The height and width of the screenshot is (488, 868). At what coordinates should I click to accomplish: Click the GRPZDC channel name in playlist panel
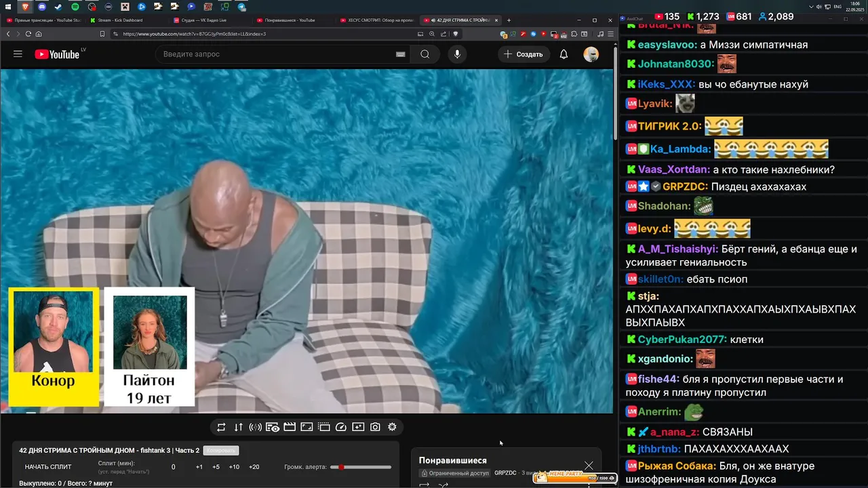[x=505, y=473]
